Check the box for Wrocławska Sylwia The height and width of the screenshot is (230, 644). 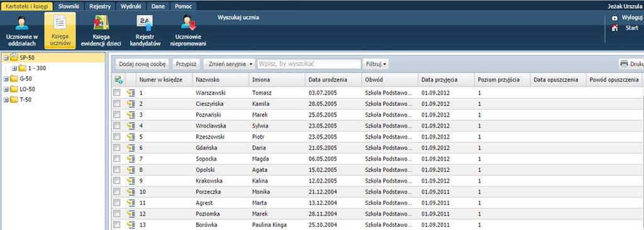117,126
